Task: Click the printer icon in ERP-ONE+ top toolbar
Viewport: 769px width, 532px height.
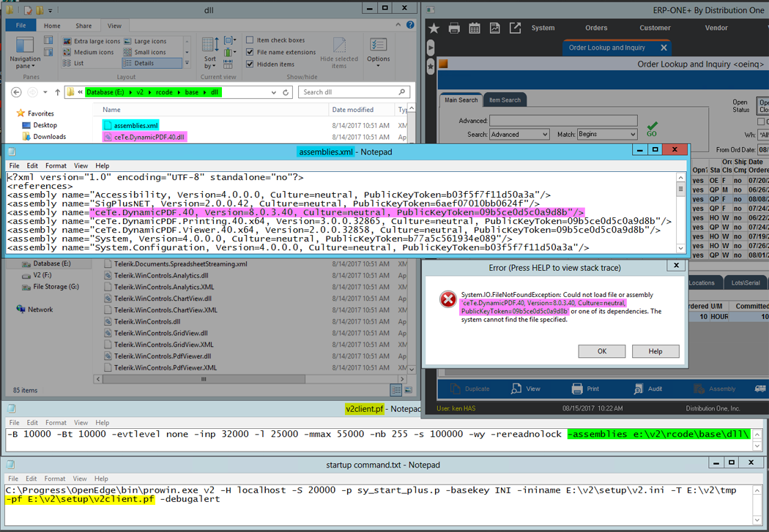Action: (x=454, y=29)
